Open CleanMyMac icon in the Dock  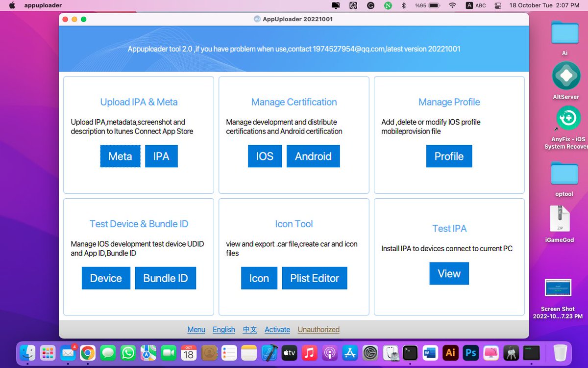click(490, 352)
